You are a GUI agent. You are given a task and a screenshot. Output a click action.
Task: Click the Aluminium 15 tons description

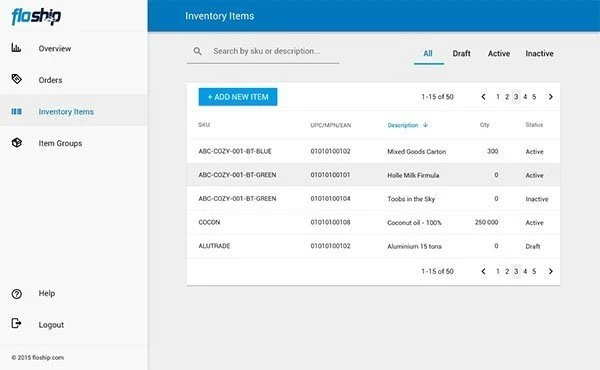point(414,246)
